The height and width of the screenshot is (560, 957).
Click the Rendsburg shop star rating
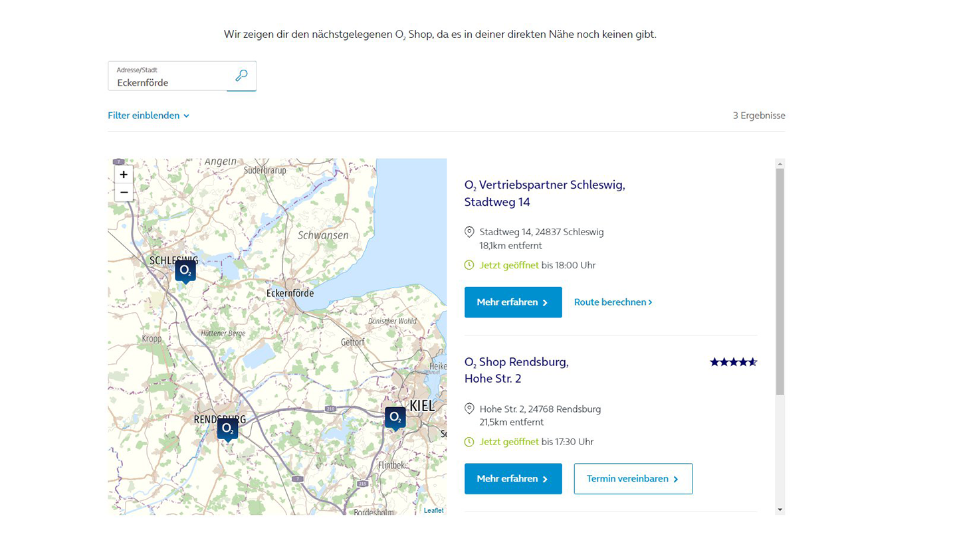[734, 362]
